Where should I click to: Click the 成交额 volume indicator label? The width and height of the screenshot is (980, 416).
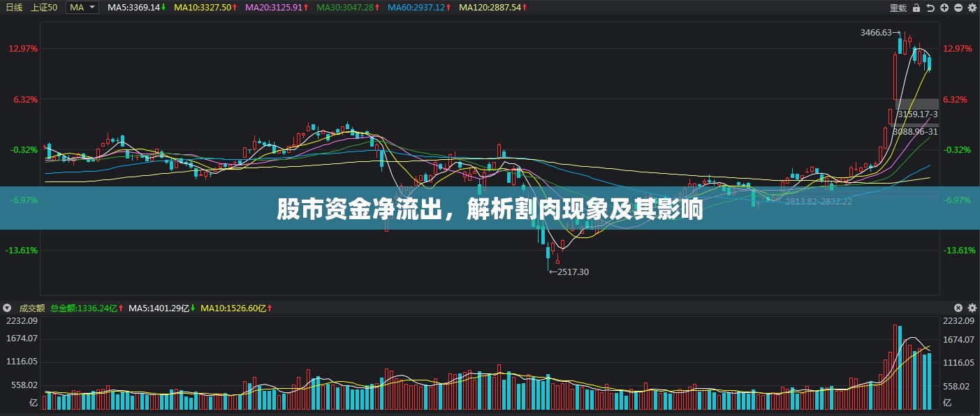tap(31, 308)
